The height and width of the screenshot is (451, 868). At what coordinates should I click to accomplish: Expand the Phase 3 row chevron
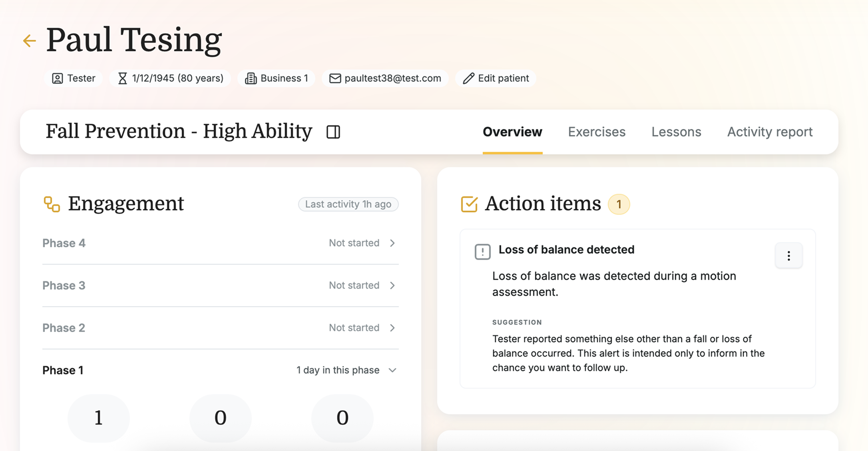(392, 285)
